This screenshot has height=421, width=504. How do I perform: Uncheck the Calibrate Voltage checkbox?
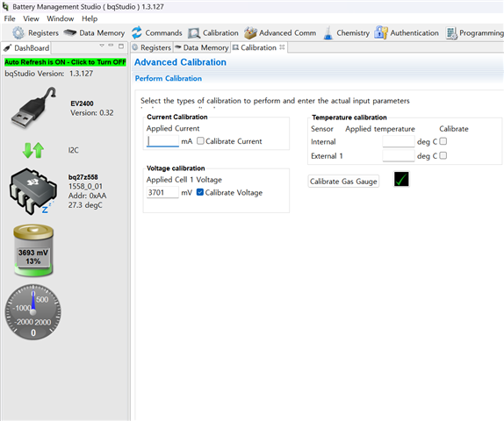click(200, 192)
